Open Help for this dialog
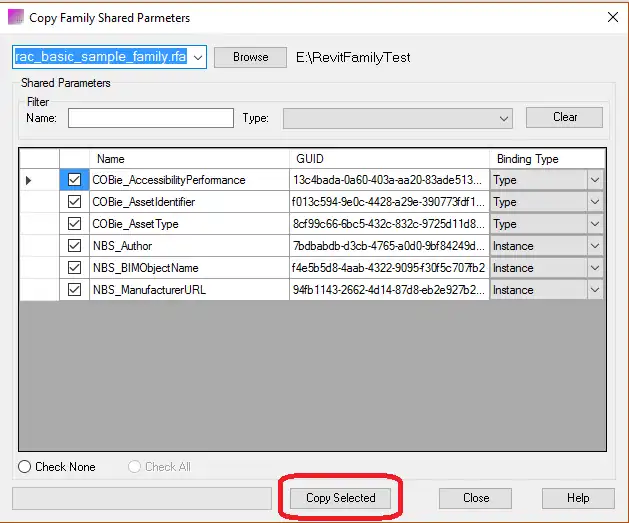The width and height of the screenshot is (629, 523). click(x=578, y=498)
